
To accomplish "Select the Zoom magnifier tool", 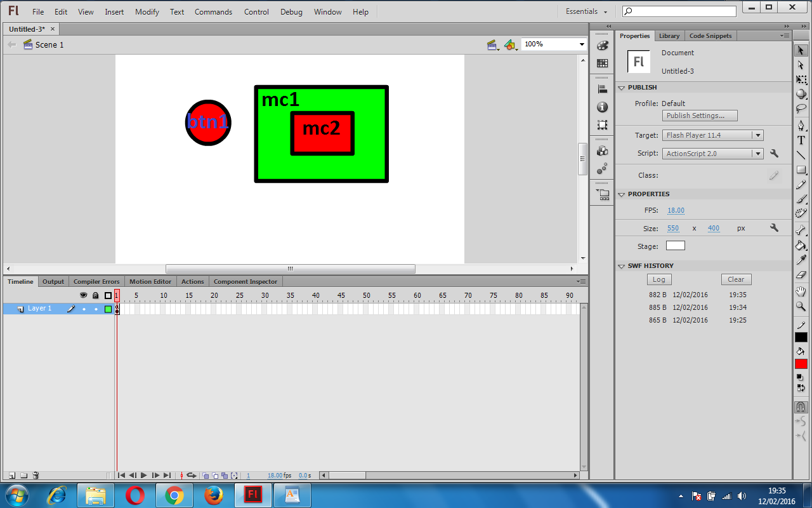I will pos(801,306).
